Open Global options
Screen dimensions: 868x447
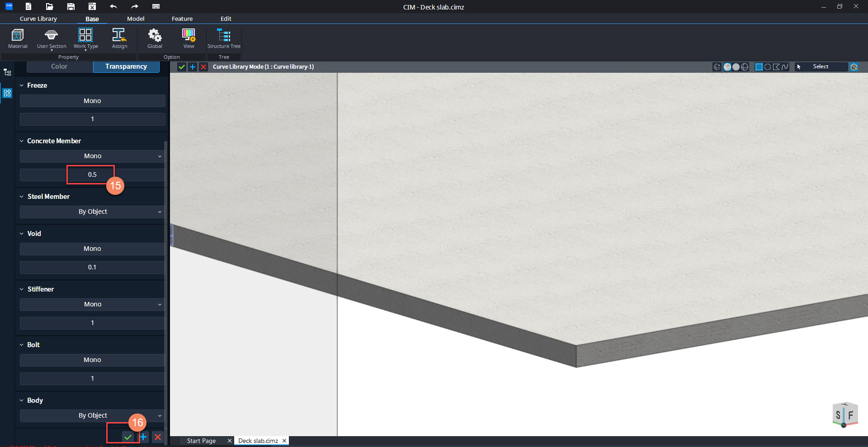pos(155,38)
